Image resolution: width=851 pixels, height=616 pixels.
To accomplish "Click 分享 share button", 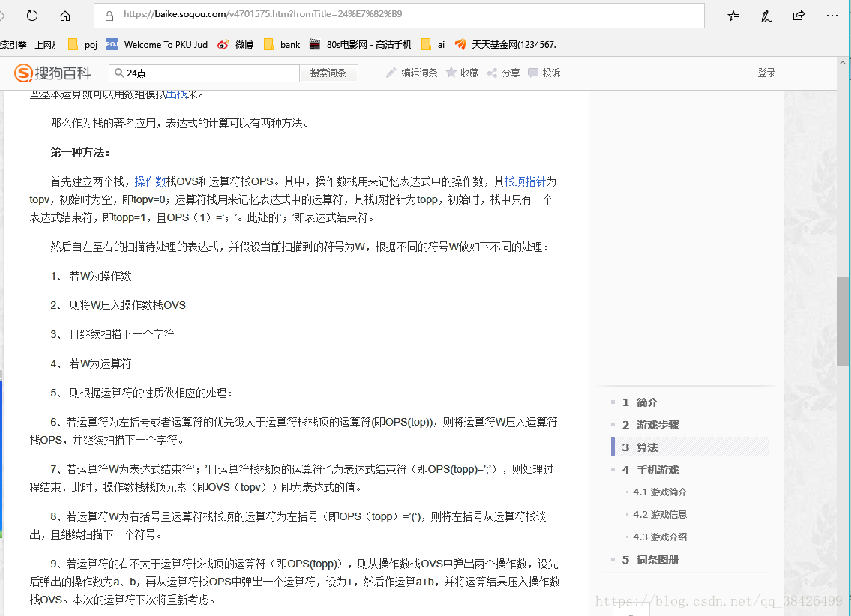I will [504, 73].
